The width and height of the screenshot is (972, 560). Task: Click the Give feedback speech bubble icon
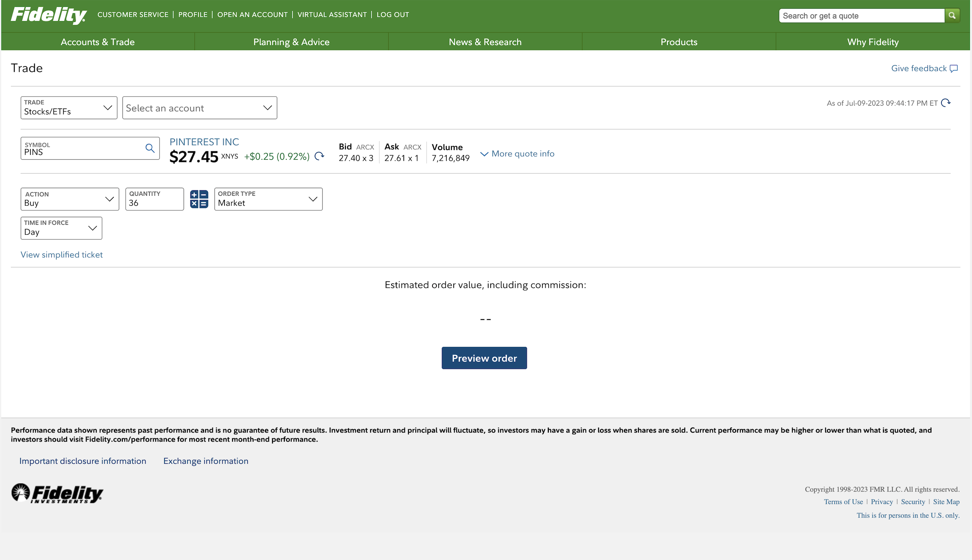[x=954, y=69]
